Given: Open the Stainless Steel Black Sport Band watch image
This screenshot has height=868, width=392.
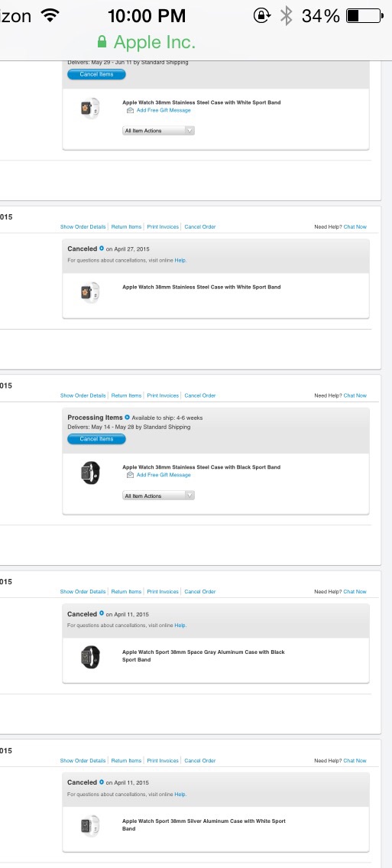Looking at the screenshot, I should tap(90, 472).
